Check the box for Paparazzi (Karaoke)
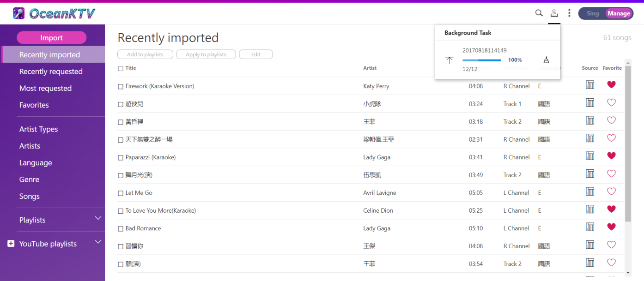 [121, 157]
